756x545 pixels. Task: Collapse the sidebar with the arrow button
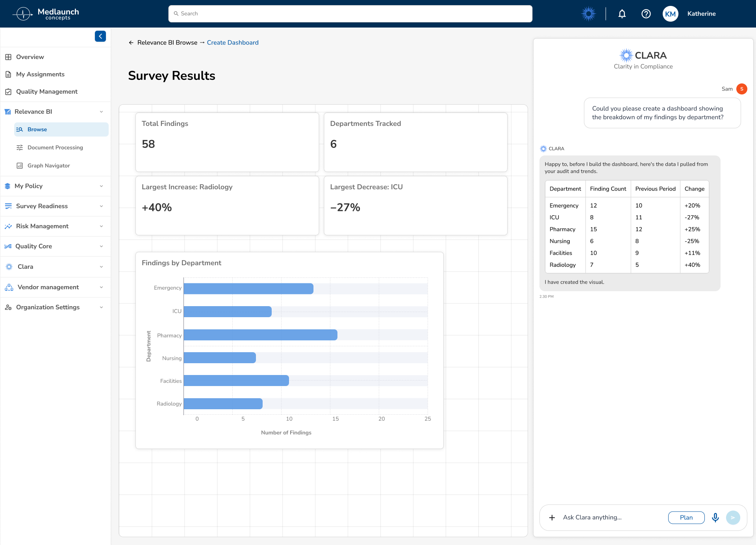tap(100, 36)
